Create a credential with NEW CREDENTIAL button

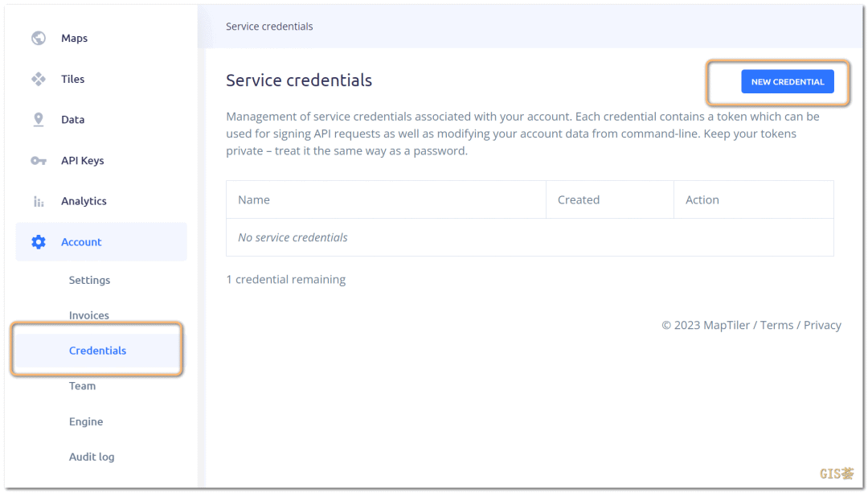tap(787, 81)
